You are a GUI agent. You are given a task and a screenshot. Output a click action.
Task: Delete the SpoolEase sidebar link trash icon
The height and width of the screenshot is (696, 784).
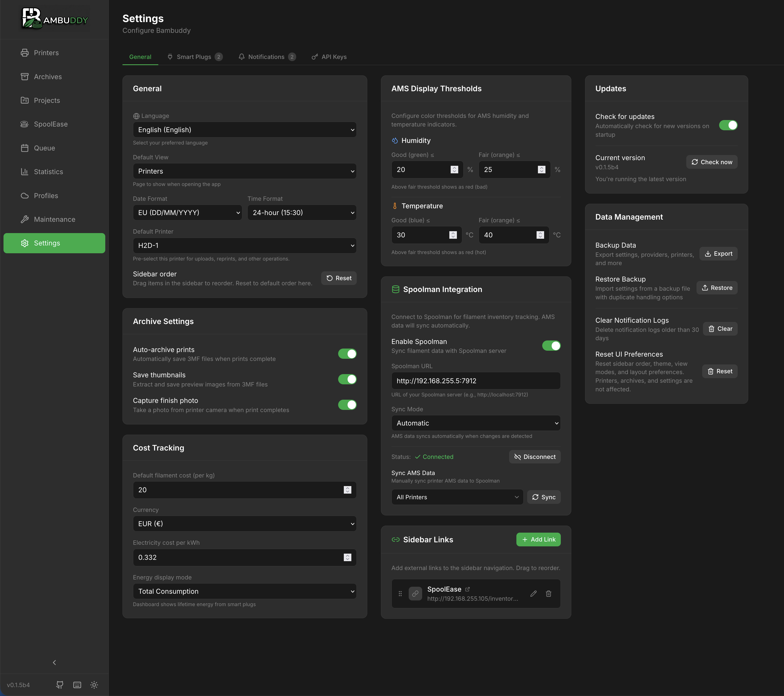549,594
